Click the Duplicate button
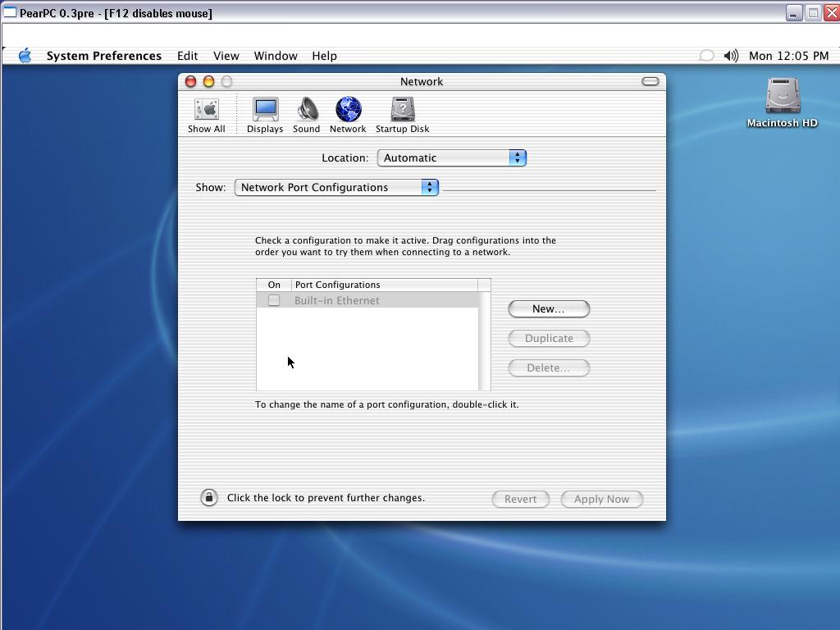The height and width of the screenshot is (630, 840). [549, 339]
